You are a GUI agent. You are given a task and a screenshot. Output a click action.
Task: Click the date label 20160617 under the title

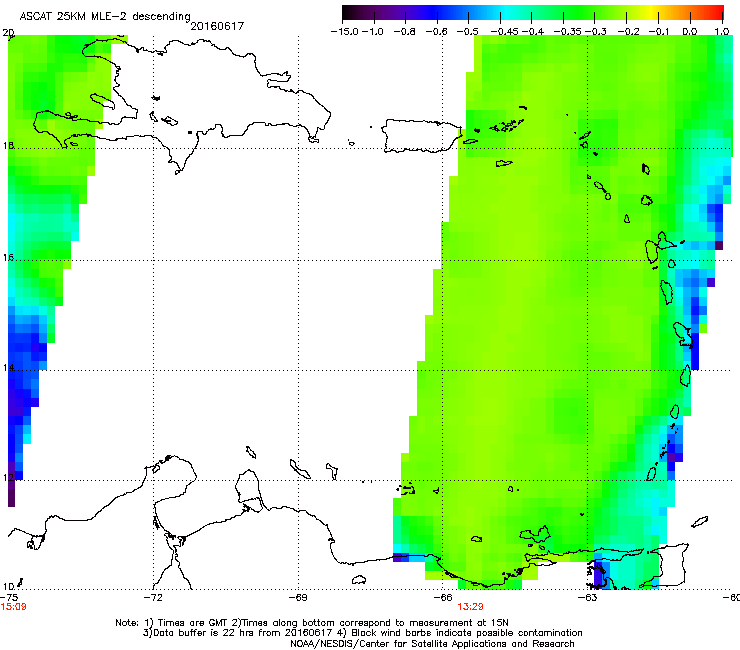coord(217,26)
